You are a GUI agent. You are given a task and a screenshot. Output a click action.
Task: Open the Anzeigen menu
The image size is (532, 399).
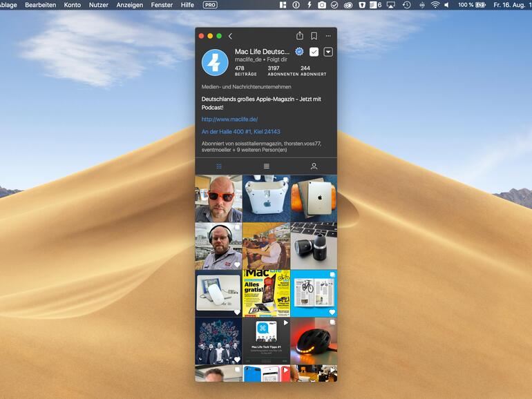click(130, 5)
